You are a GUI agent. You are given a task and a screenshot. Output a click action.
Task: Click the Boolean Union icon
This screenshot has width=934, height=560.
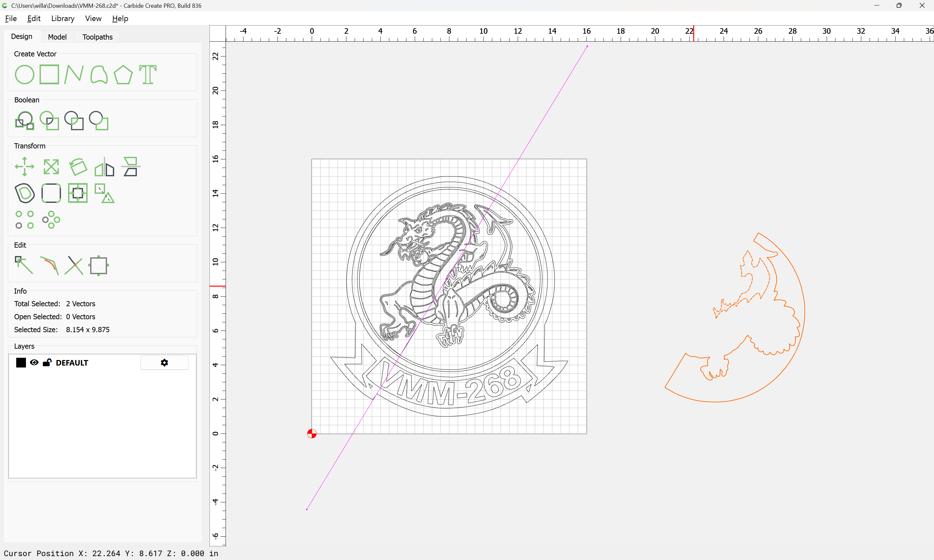pos(25,121)
